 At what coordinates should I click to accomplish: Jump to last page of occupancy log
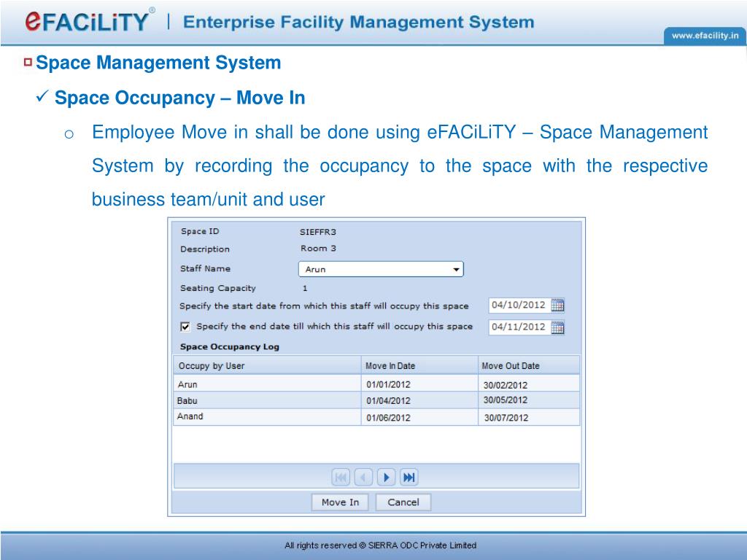tap(409, 477)
